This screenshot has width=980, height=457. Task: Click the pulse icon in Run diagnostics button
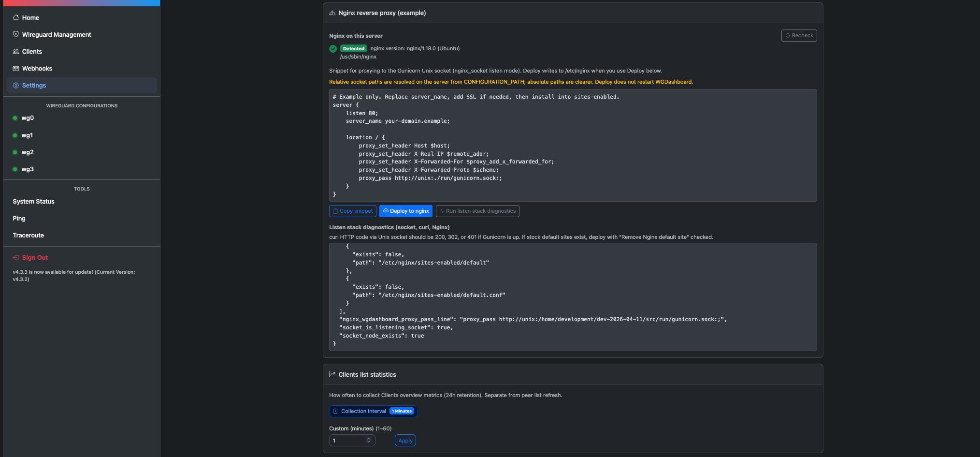(442, 211)
